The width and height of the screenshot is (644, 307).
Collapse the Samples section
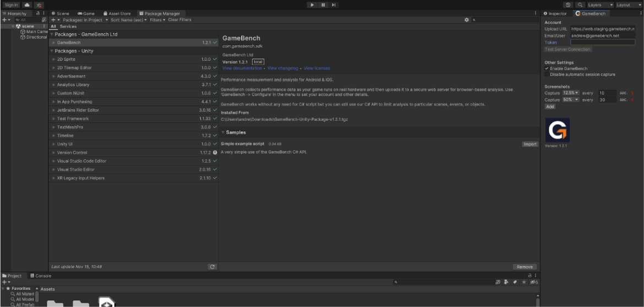click(223, 132)
